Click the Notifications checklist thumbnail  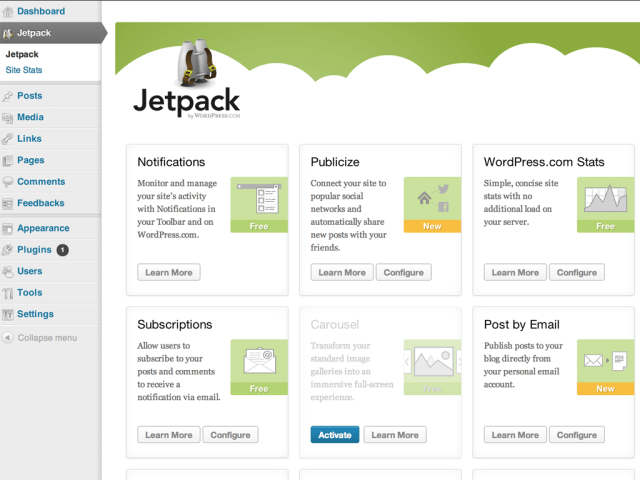(259, 205)
